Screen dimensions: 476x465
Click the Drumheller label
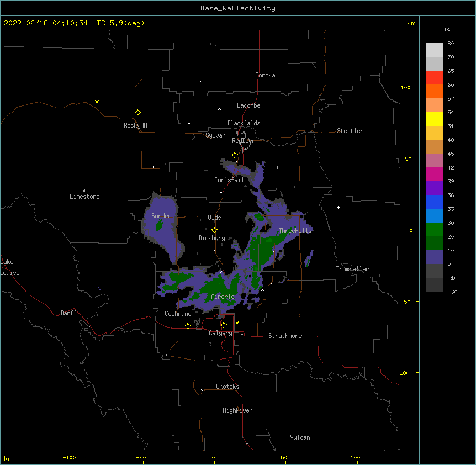pyautogui.click(x=352, y=269)
